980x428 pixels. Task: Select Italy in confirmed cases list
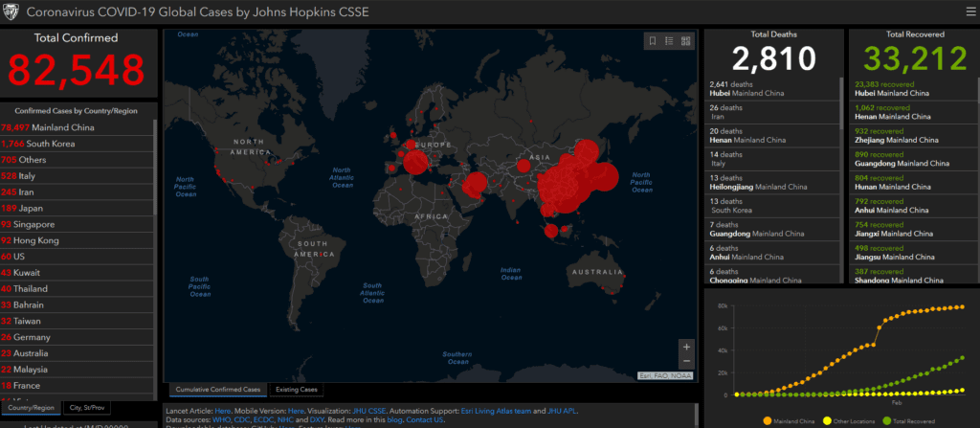[x=77, y=176]
